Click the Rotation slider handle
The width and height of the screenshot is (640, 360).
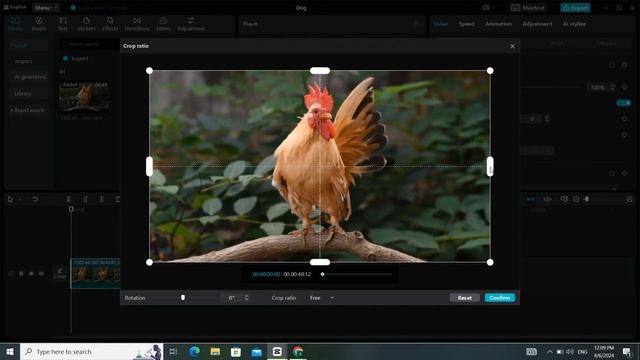(183, 298)
